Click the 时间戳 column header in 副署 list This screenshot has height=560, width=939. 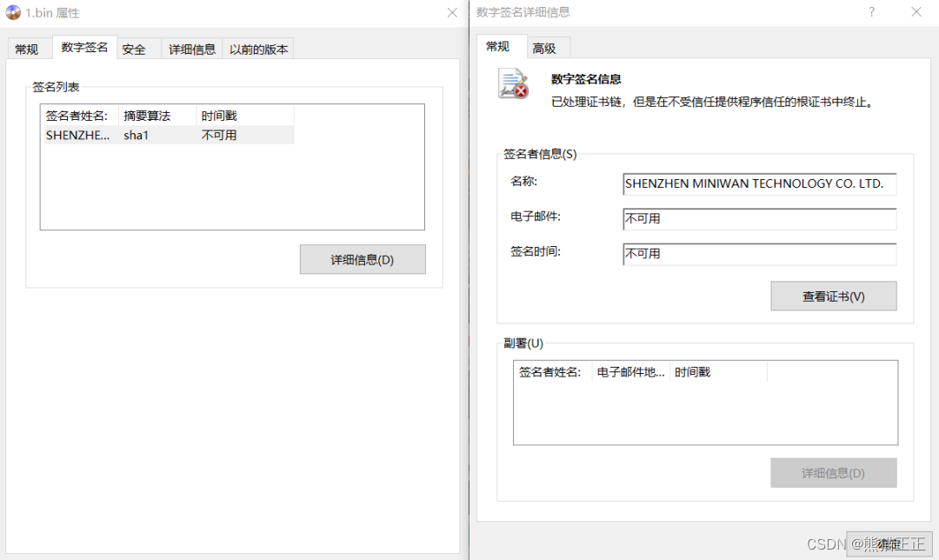pos(718,372)
